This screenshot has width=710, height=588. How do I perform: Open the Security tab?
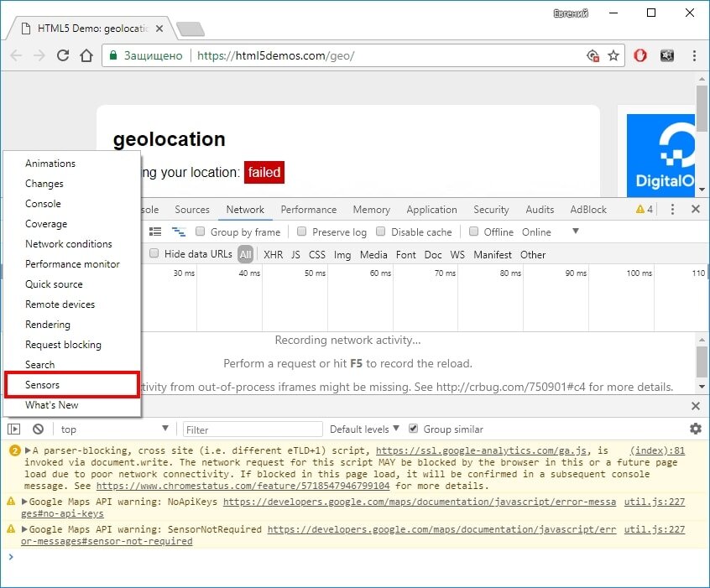(491, 210)
